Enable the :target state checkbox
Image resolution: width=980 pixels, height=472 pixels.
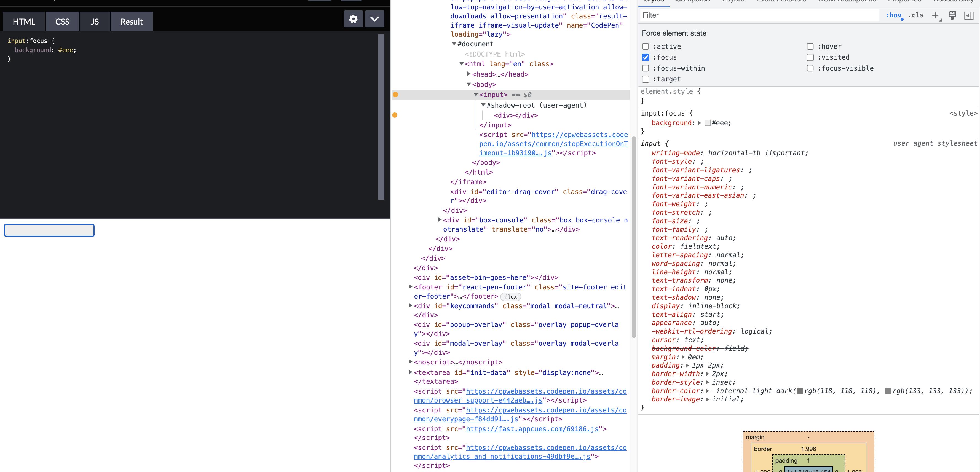(x=646, y=79)
